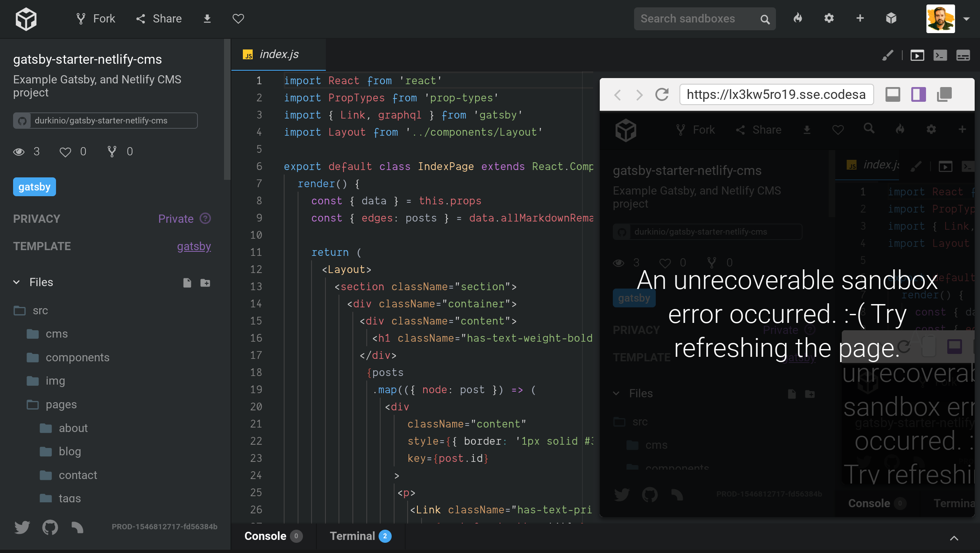Viewport: 980px width, 553px height.
Task: Like this sandbox with the heart
Action: [x=238, y=18]
